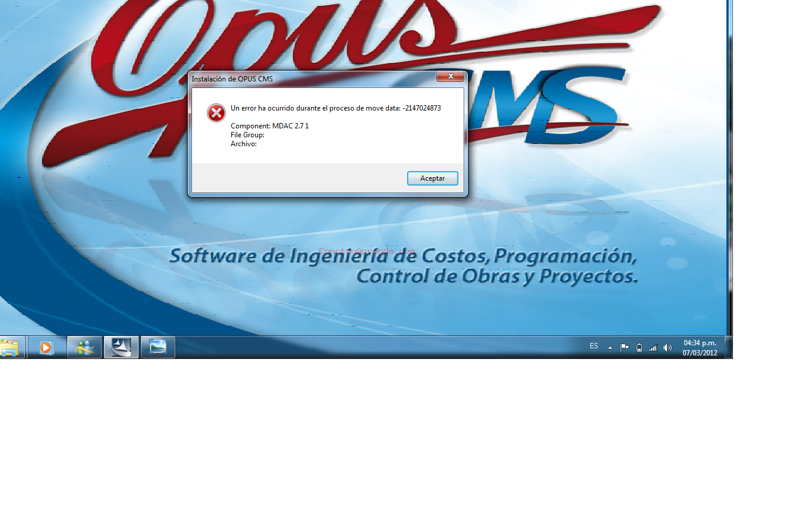
Task: Click the Aceptar button in the error dialog
Action: [x=432, y=178]
